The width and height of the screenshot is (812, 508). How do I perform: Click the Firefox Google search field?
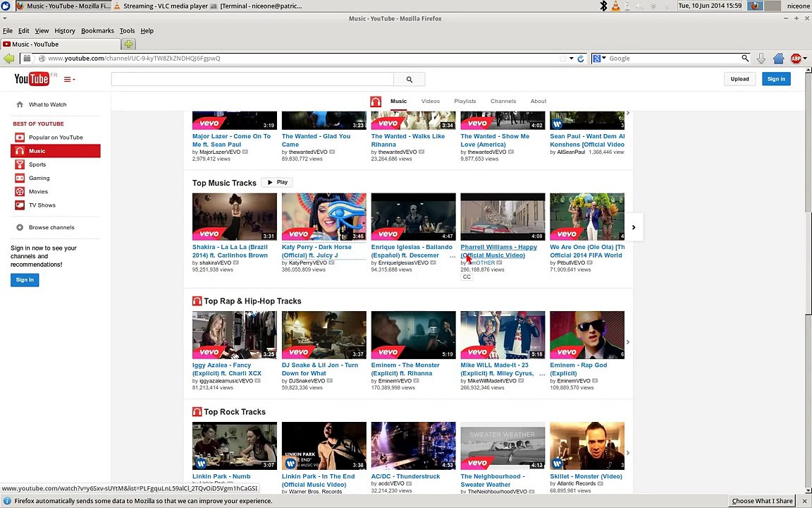click(x=675, y=59)
